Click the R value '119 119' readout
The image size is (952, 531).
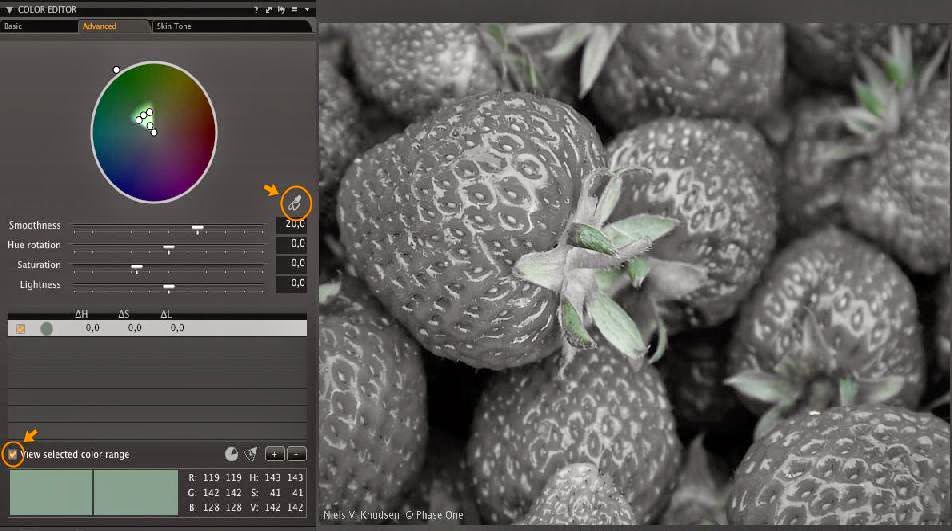[223, 478]
